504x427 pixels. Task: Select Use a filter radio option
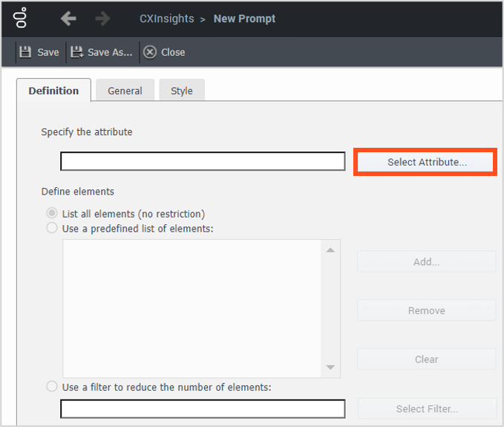(52, 386)
